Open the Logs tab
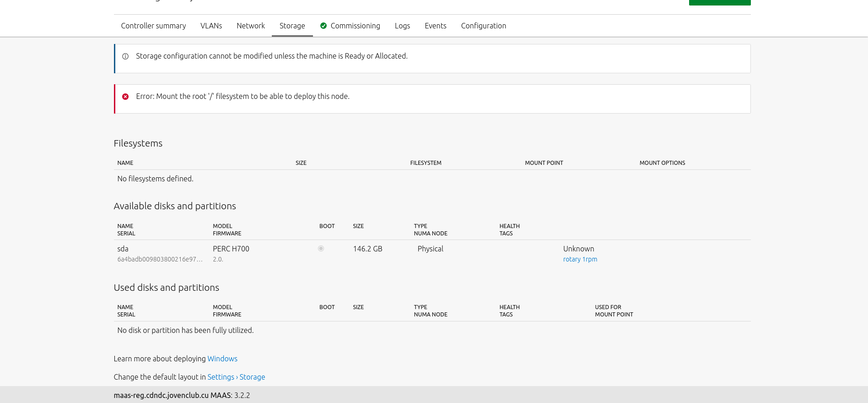The image size is (868, 403). (x=402, y=26)
